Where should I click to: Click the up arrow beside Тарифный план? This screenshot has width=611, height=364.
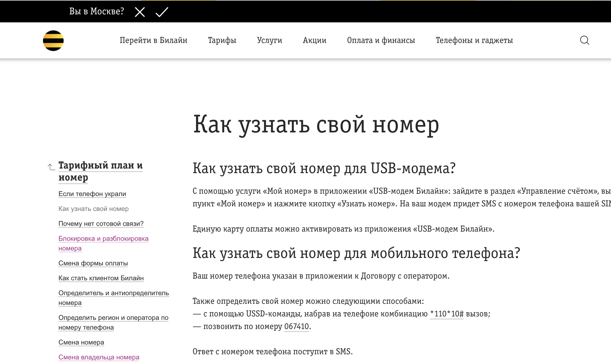[50, 167]
